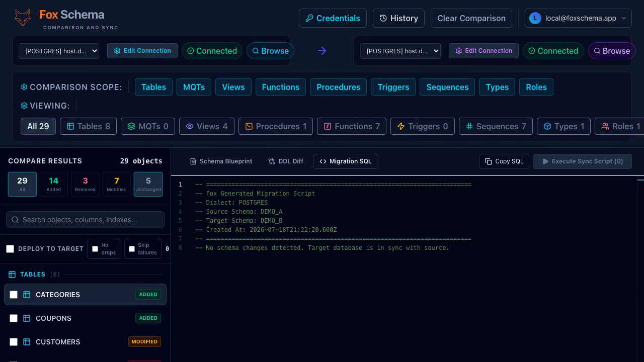
Task: Toggle Sequences in comparison scope
Action: [447, 87]
